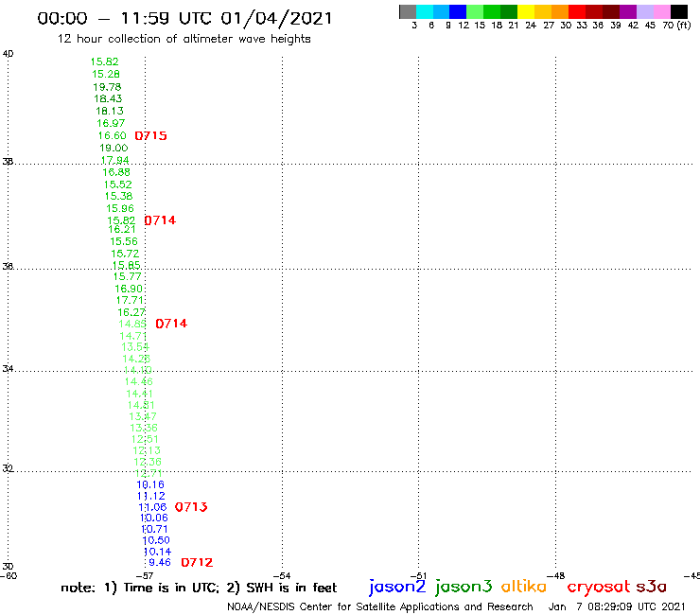Screen dimensions: 700x615
Task: Click the note about UTC and feet
Action: point(199,588)
